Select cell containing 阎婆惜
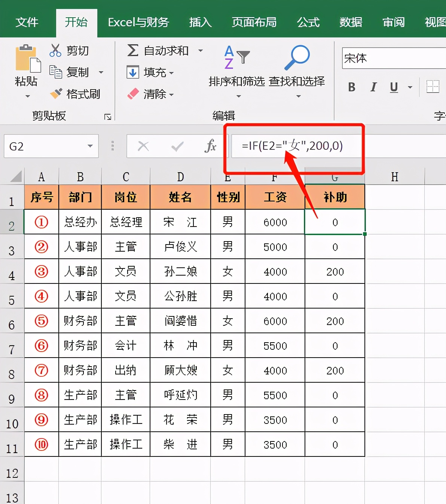The height and width of the screenshot is (504, 446). (x=180, y=321)
